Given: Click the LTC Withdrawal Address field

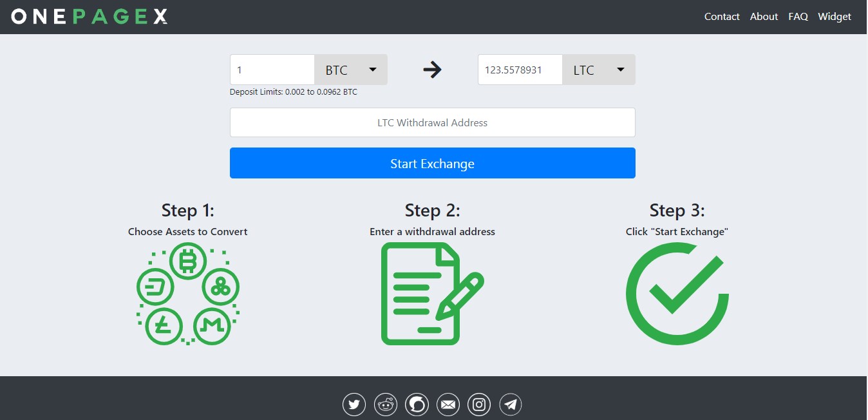Looking at the screenshot, I should click(x=432, y=122).
